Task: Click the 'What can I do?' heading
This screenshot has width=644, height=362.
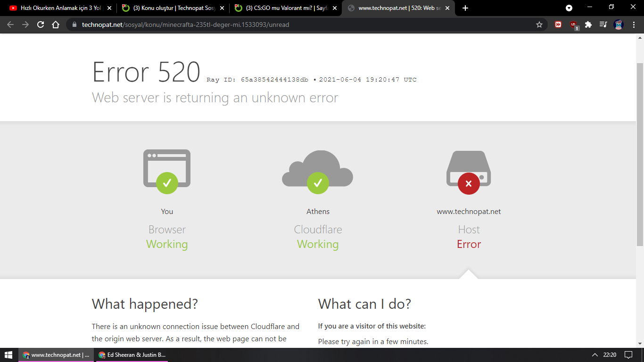Action: (x=364, y=304)
